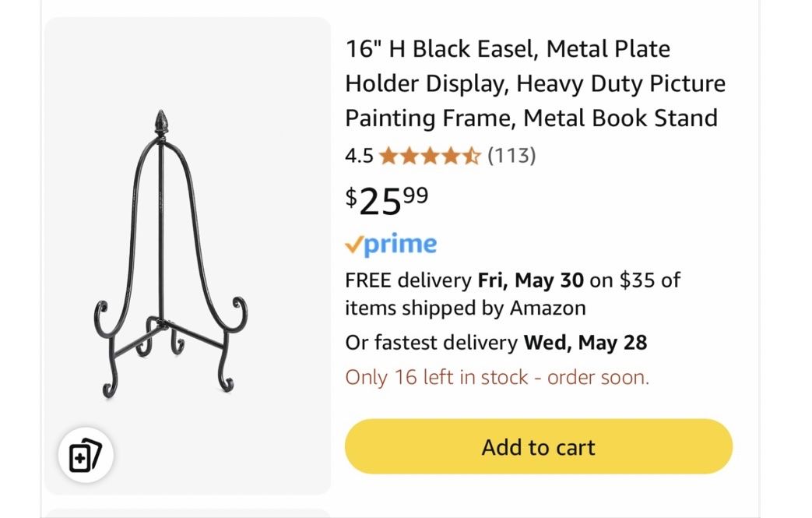Click the easel's top finial in the photo
Viewport: 812px width, 518px height.
point(161,122)
